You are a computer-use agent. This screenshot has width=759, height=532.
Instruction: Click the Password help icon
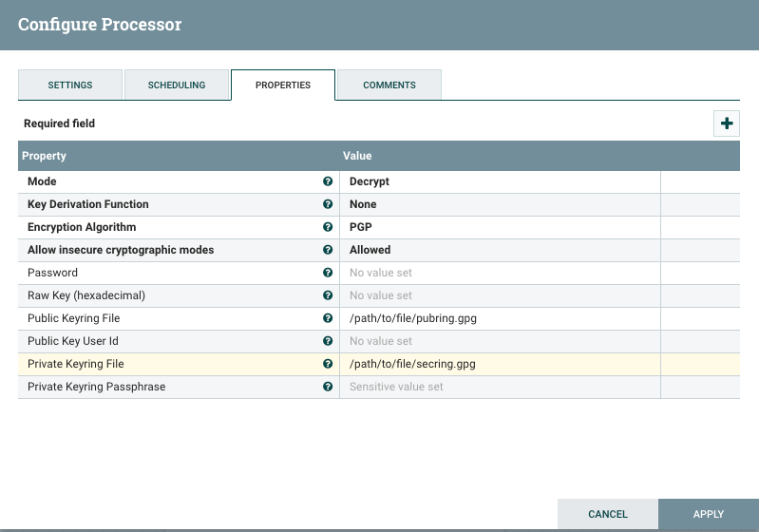click(x=328, y=272)
